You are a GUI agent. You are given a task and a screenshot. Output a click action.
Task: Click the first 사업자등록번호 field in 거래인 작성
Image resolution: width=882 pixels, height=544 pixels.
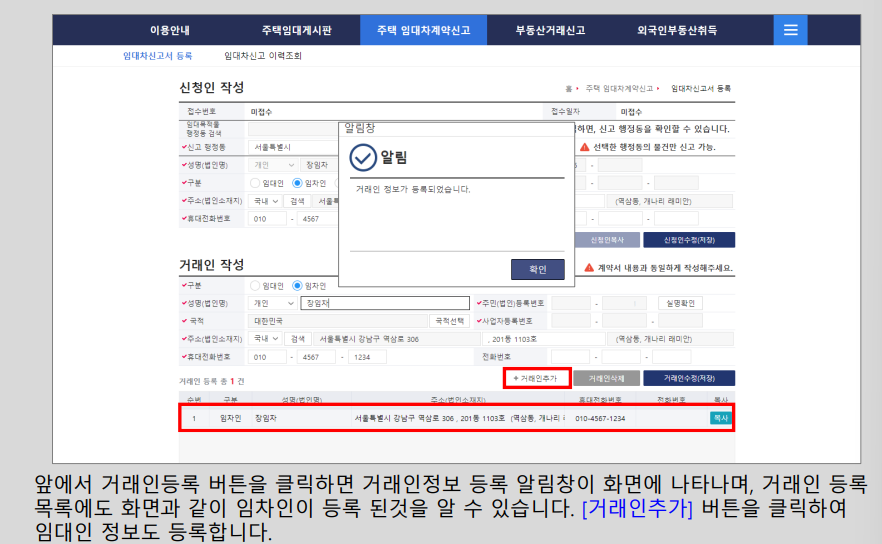click(571, 321)
